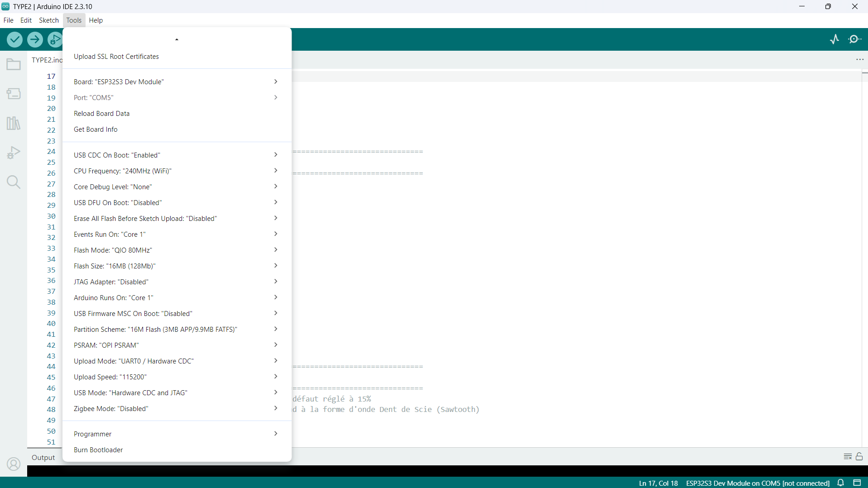Expand Events Run On submenu
This screenshot has height=488, width=868.
coord(177,234)
